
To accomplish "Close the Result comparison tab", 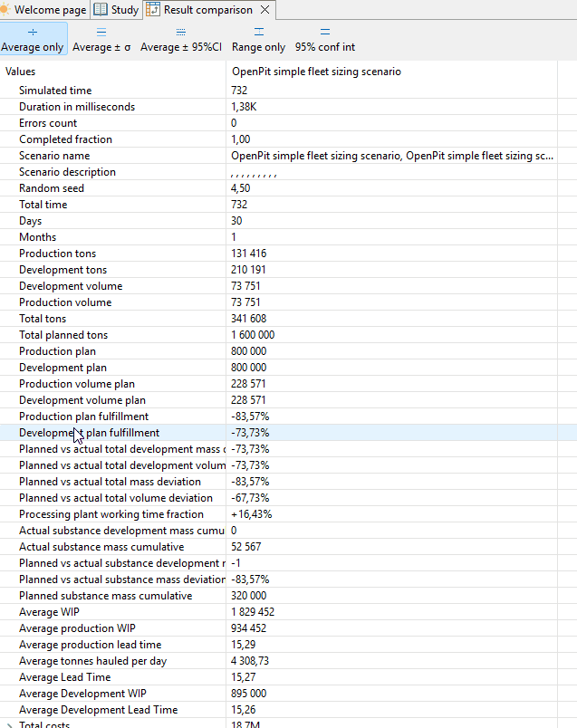I will point(264,10).
